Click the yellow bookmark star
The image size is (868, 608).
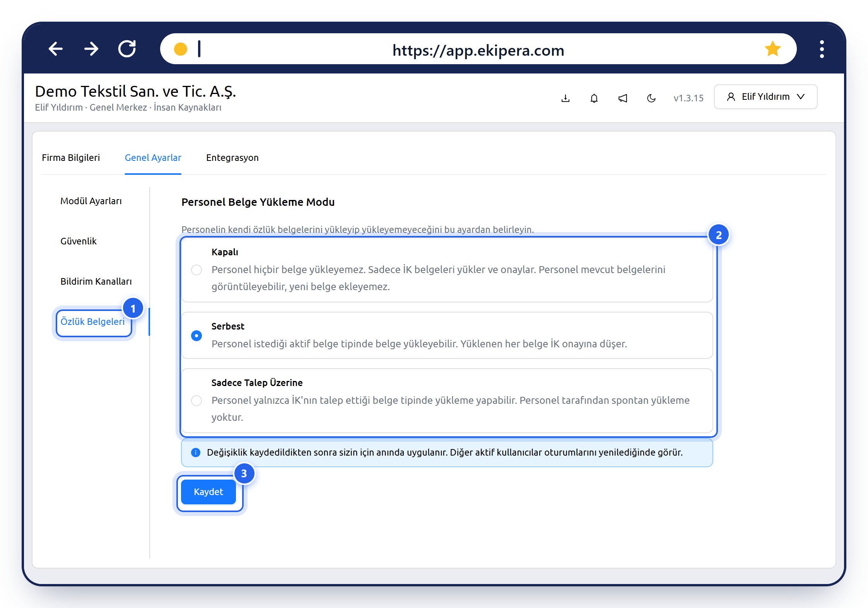(772, 49)
